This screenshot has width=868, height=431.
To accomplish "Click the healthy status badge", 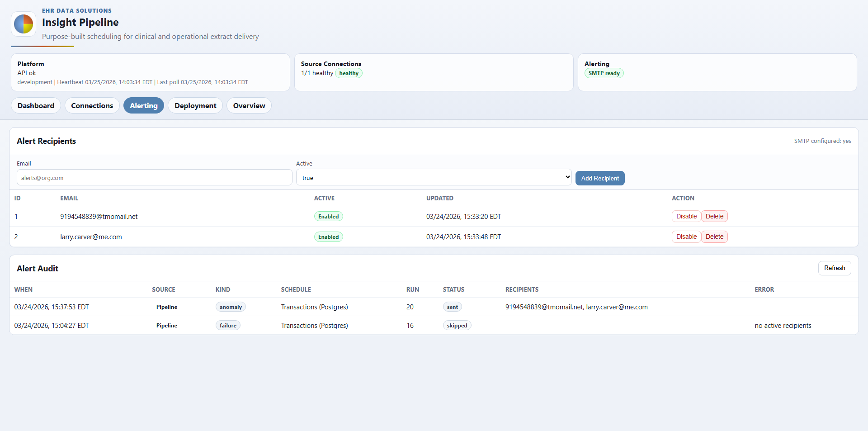I will point(348,73).
